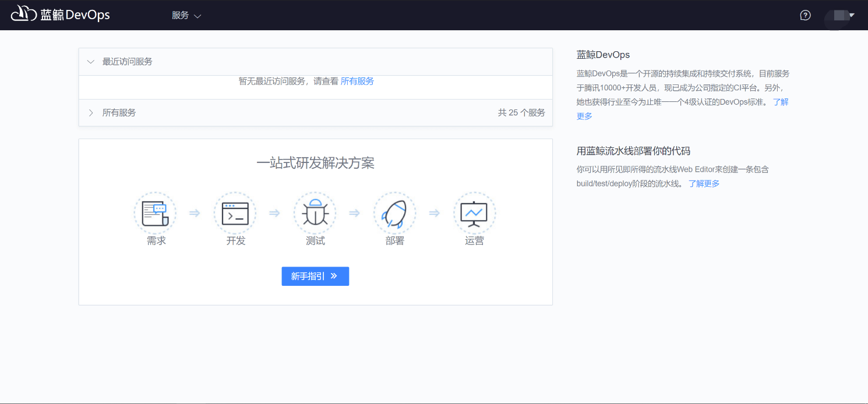Viewport: 868px width, 404px height.
Task: Open the help question-mark icon
Action: (805, 15)
